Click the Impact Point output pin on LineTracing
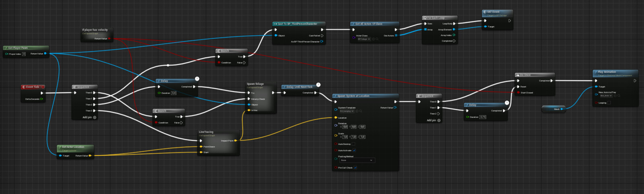Screen dimensions: 644x194 [235, 141]
